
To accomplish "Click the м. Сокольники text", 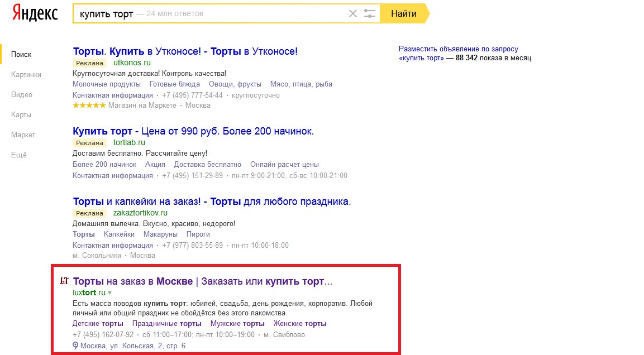I will pos(97,256).
